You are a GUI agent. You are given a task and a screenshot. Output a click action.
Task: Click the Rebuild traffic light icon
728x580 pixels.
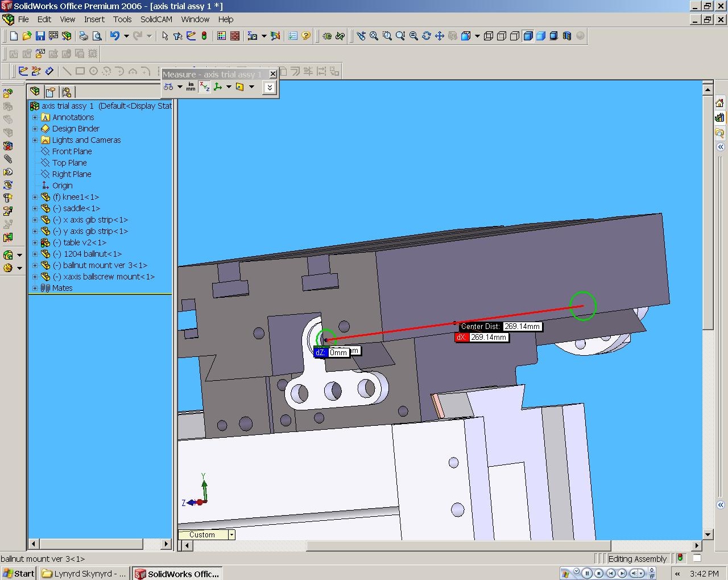(204, 36)
